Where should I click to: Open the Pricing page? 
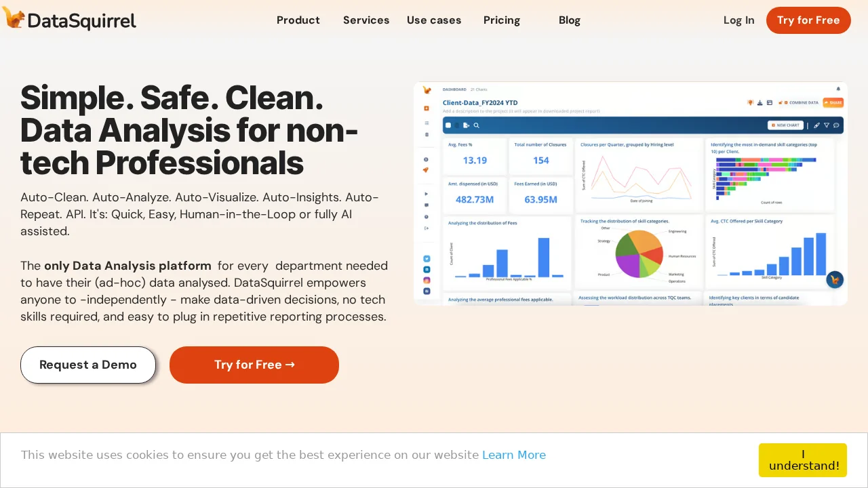click(502, 20)
